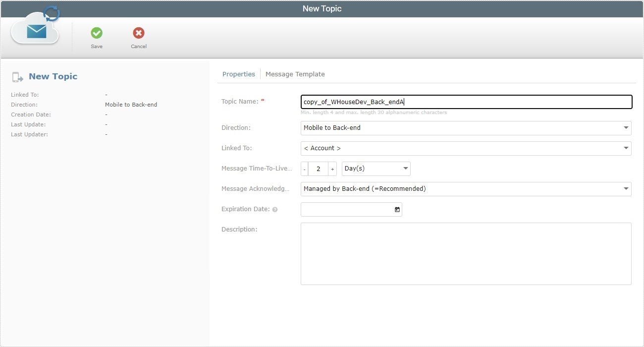Image resolution: width=644 pixels, height=347 pixels.
Task: Click the Topic Name input field
Action: pyautogui.click(x=466, y=102)
